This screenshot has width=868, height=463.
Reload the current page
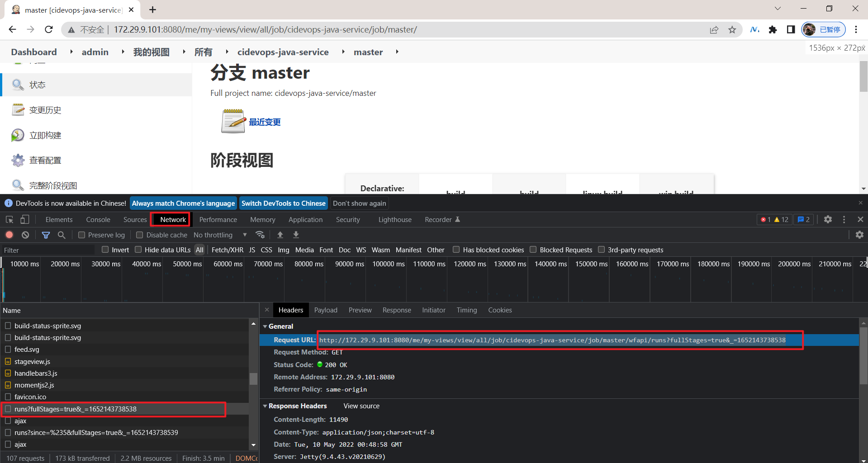click(49, 29)
